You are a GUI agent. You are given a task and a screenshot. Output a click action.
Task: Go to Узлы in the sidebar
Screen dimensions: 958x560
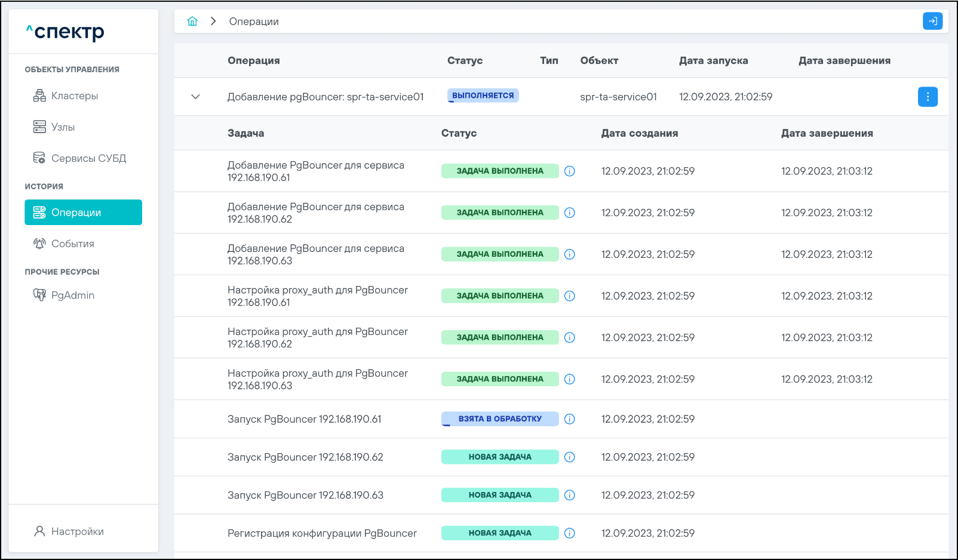click(x=63, y=127)
